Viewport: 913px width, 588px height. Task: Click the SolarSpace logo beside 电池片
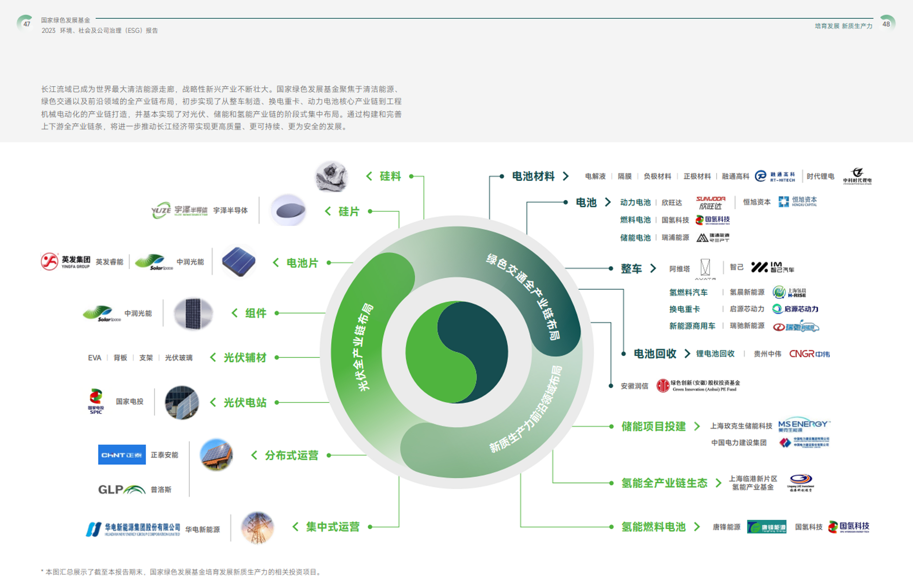click(154, 262)
